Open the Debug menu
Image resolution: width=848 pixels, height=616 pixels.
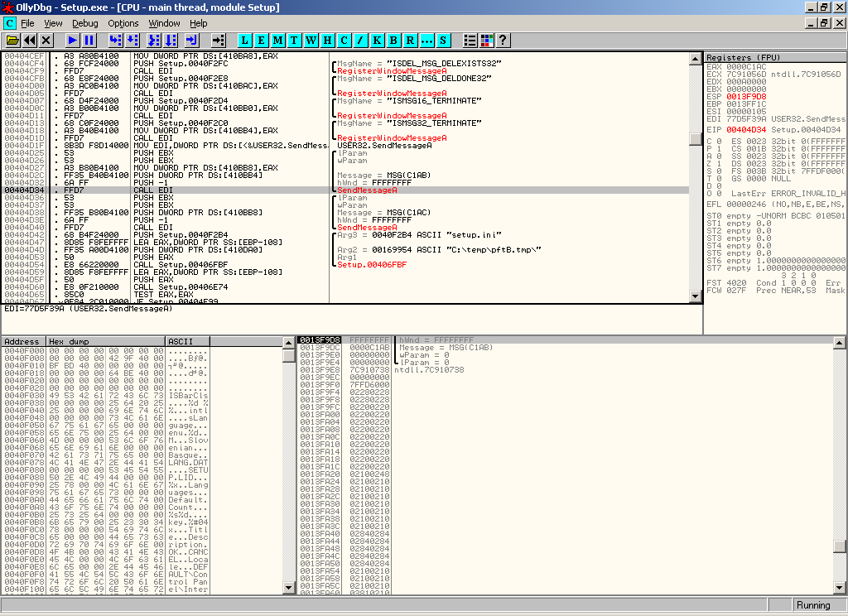(x=85, y=23)
